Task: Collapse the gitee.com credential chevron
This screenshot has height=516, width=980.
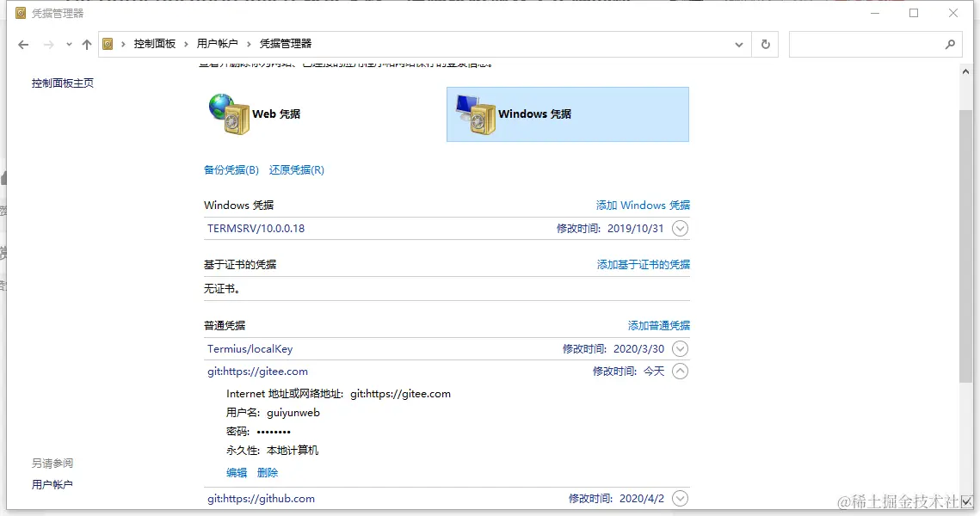Action: pyautogui.click(x=680, y=372)
